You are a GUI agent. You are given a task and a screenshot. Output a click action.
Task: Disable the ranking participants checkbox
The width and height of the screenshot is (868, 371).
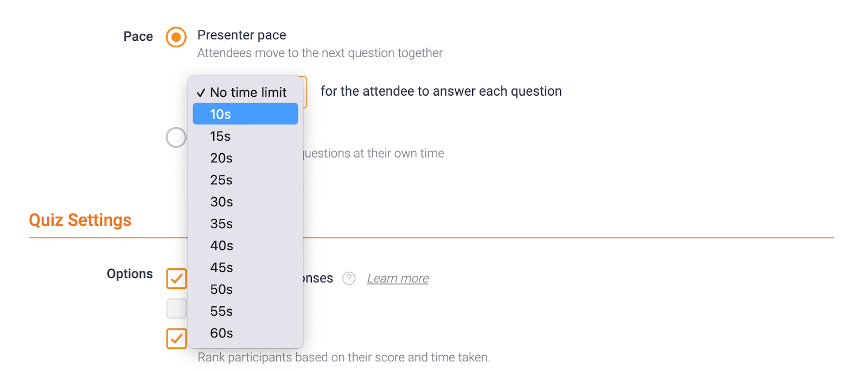tap(176, 338)
